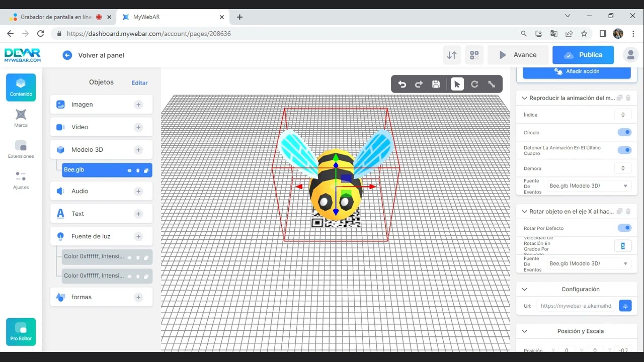Toggle visibility of the first light source row
Viewport: 644px width, 362px height.
pyautogui.click(x=129, y=257)
